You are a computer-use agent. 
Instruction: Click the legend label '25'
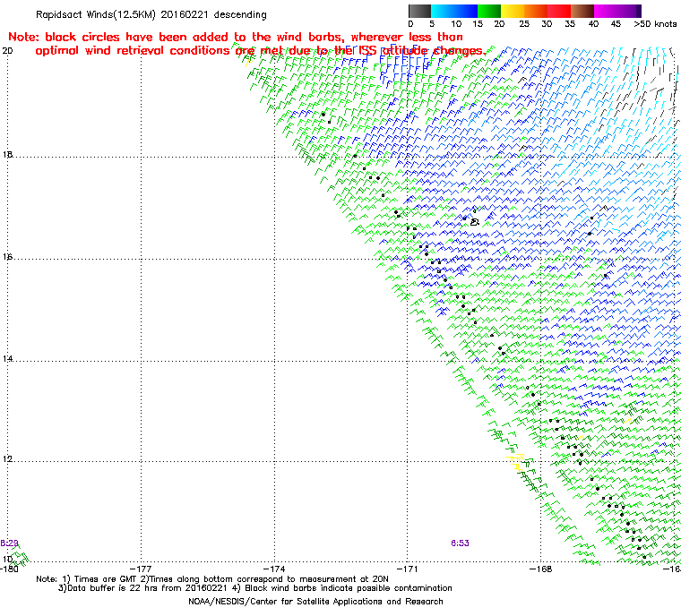click(x=524, y=24)
